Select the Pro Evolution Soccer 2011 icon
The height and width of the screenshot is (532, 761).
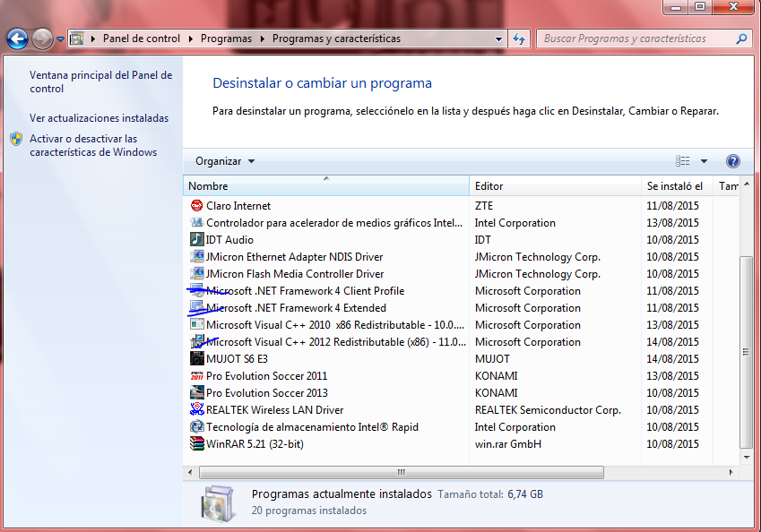pyautogui.click(x=197, y=376)
